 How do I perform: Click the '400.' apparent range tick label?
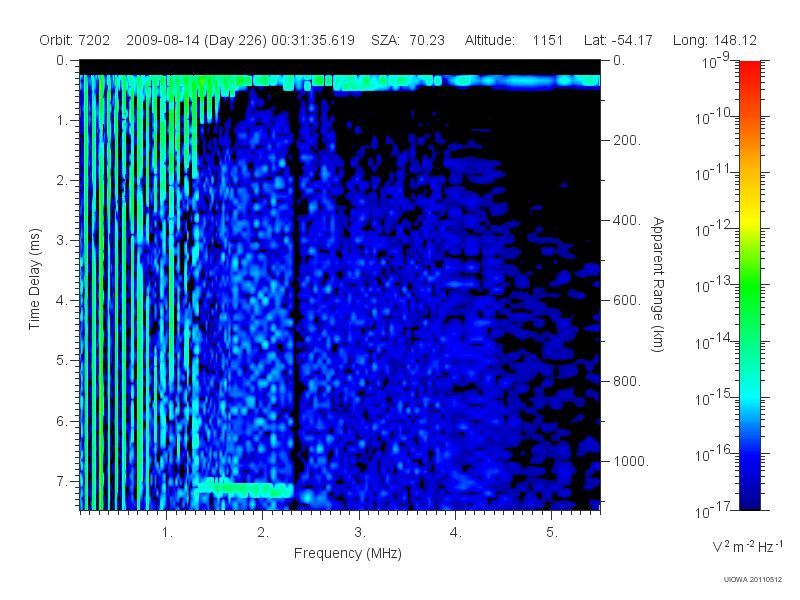point(627,220)
